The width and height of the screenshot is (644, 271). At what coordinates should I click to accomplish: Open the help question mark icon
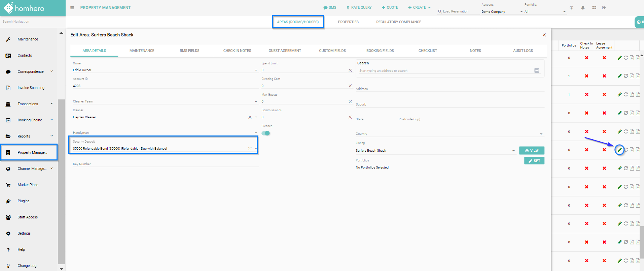[x=571, y=8]
